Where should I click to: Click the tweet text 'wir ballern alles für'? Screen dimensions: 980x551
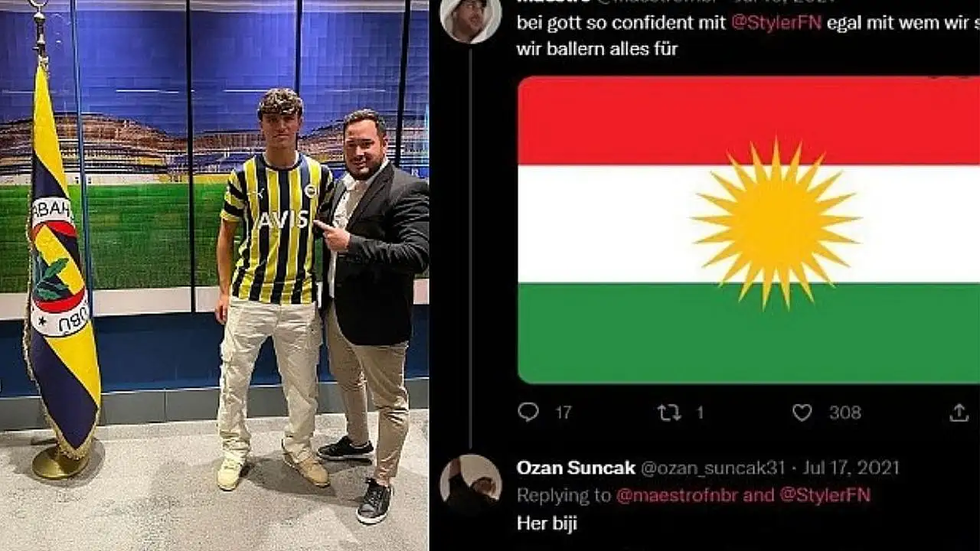[x=597, y=50]
